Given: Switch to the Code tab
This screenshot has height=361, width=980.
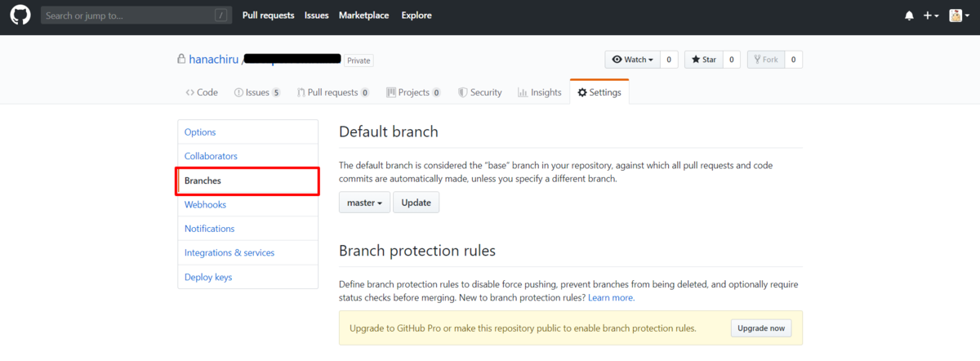Looking at the screenshot, I should click(x=202, y=92).
